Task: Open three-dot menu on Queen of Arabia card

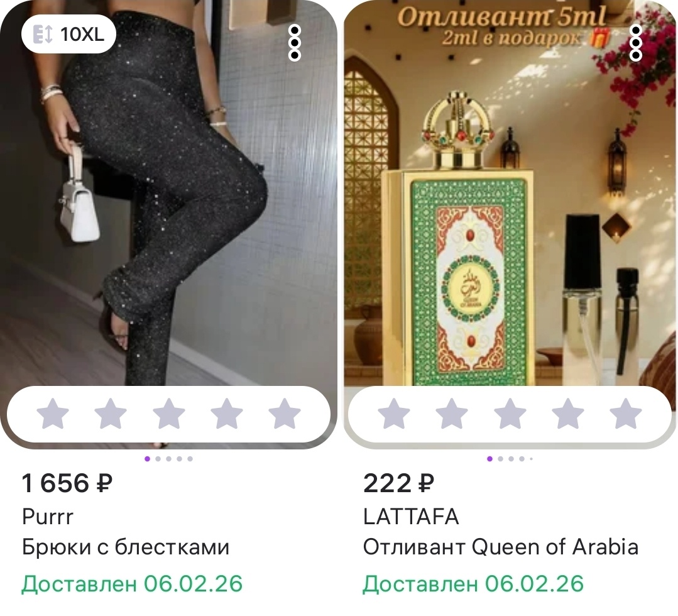Action: (636, 43)
